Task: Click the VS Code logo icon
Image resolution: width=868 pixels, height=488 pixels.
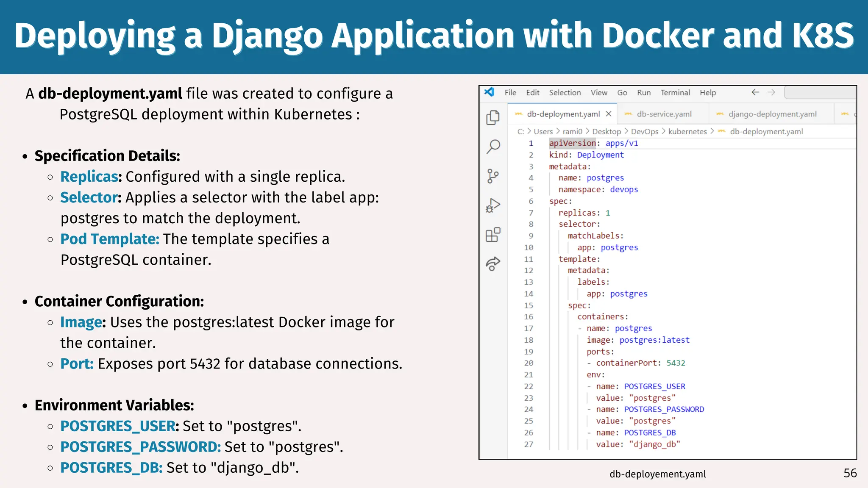Action: coord(490,92)
